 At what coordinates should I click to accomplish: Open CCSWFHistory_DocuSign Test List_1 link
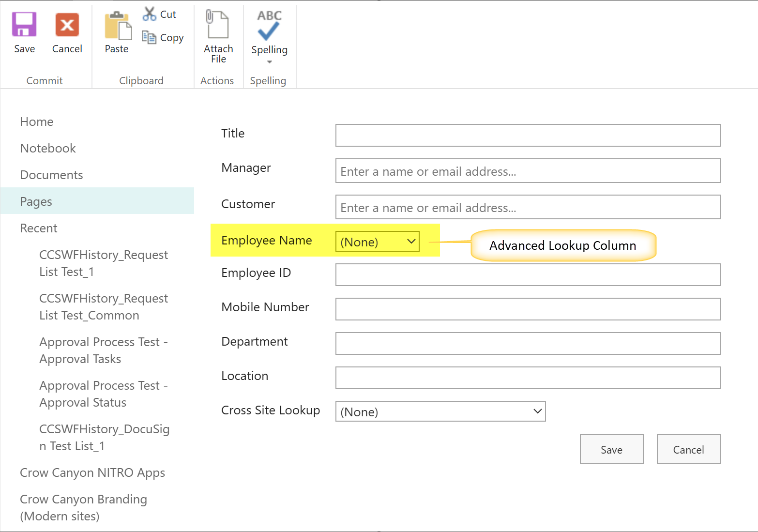tap(105, 438)
